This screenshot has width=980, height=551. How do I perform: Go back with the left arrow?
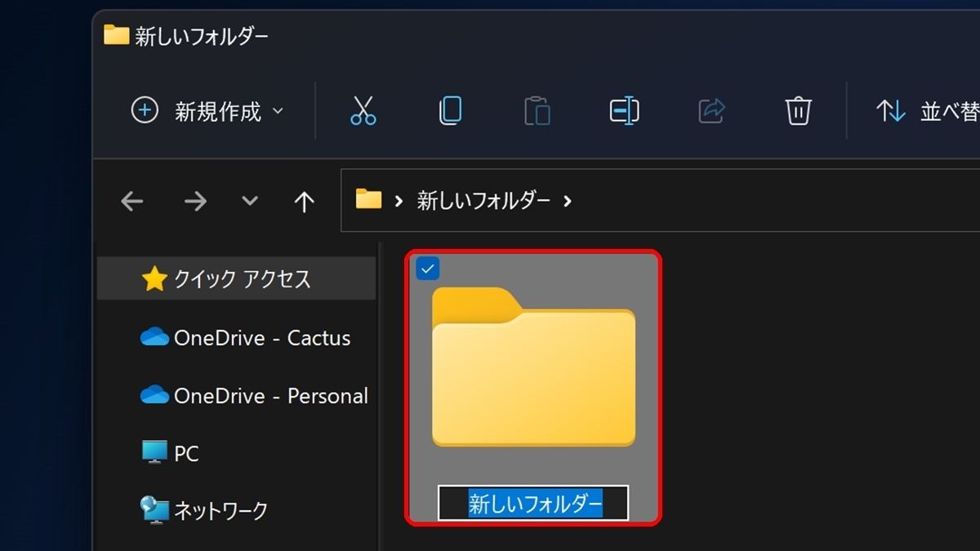point(131,201)
